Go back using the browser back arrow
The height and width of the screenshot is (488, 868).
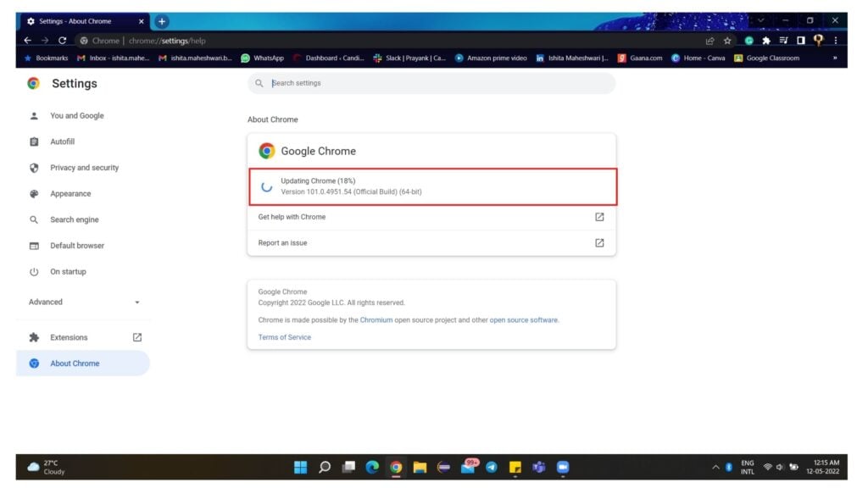click(28, 41)
